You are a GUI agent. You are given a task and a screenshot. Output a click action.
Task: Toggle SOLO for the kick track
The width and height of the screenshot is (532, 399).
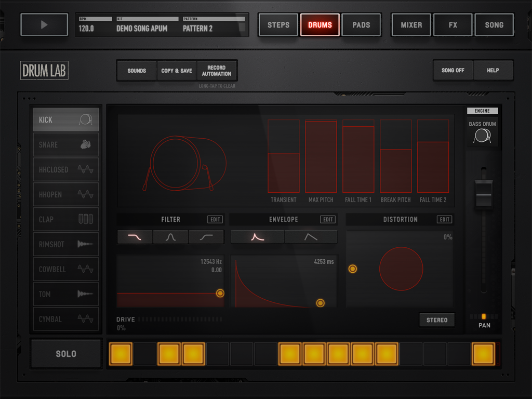65,353
